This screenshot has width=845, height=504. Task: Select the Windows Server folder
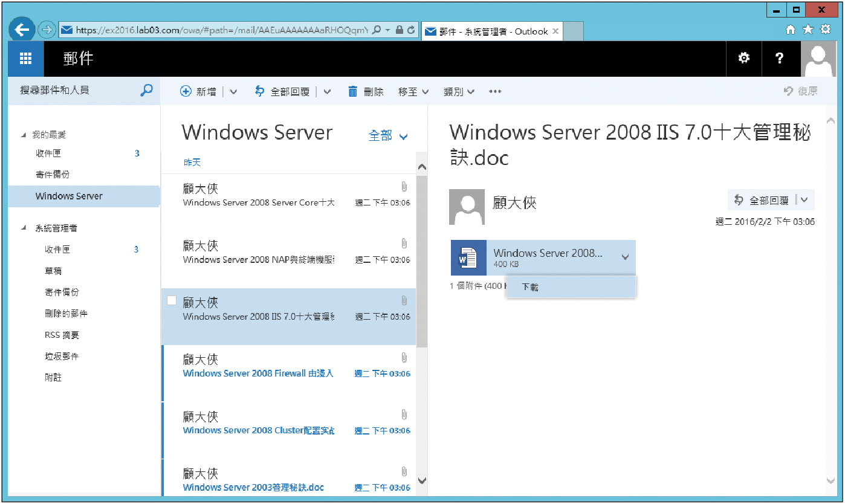tap(84, 196)
